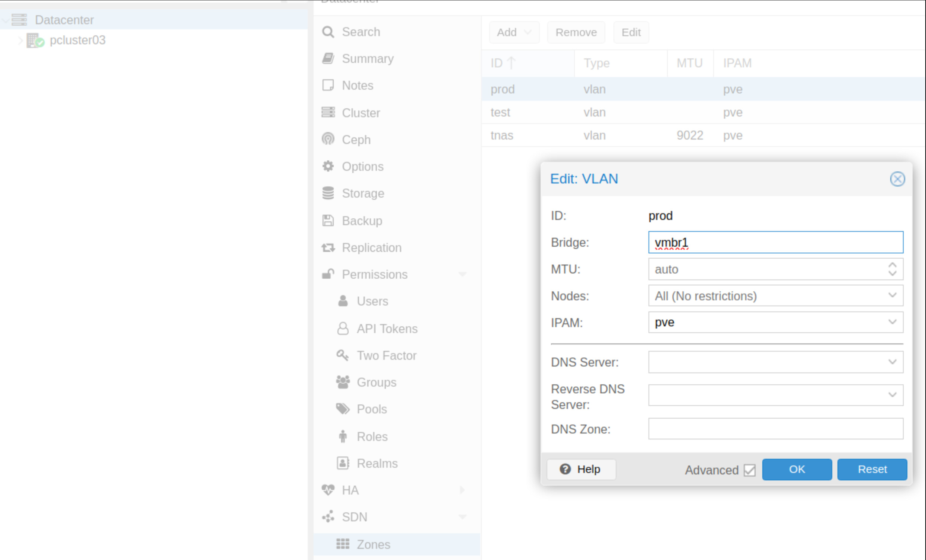Expand the DNS Server dropdown
This screenshot has width=926, height=560.
point(892,362)
